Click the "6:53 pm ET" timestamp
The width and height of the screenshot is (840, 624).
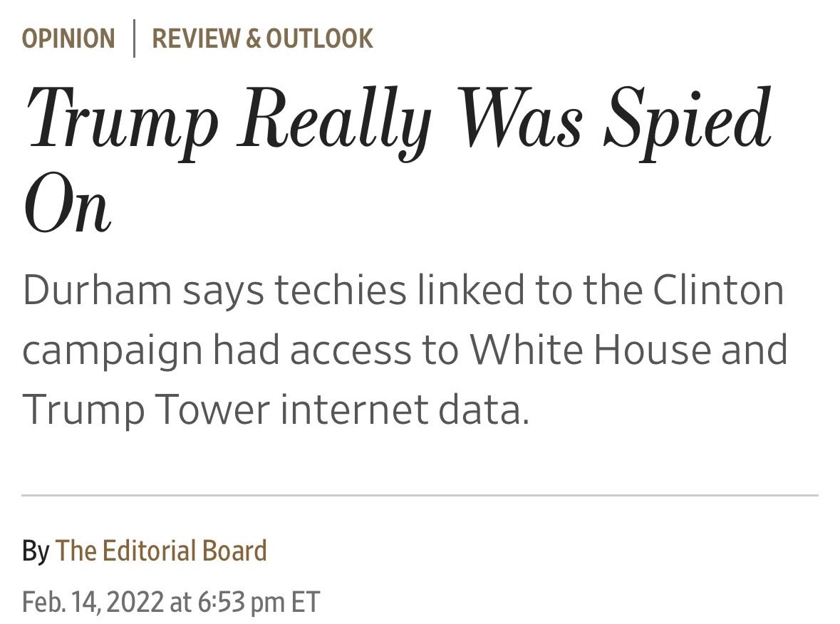[x=257, y=602]
